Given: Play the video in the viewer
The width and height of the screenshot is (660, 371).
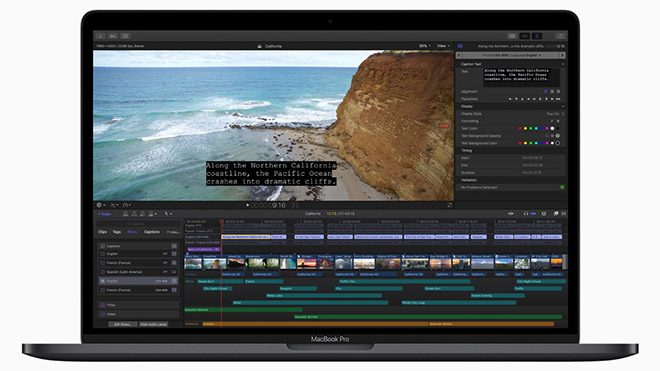Looking at the screenshot, I should [248, 205].
